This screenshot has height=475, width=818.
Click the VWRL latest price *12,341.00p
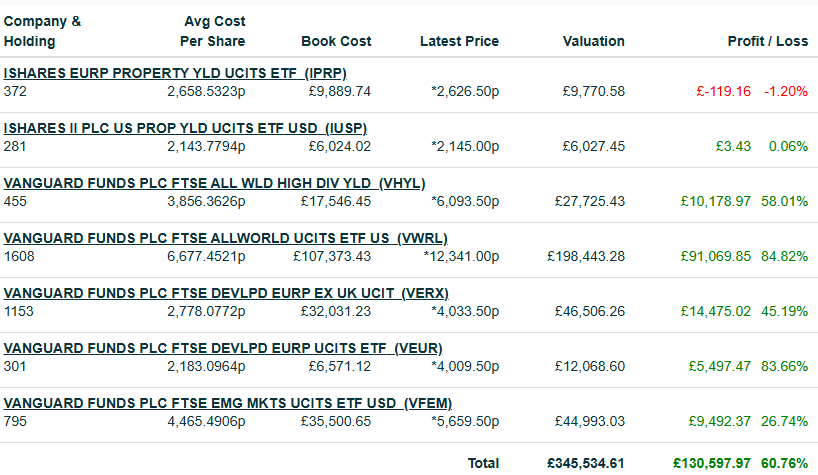coord(464,256)
